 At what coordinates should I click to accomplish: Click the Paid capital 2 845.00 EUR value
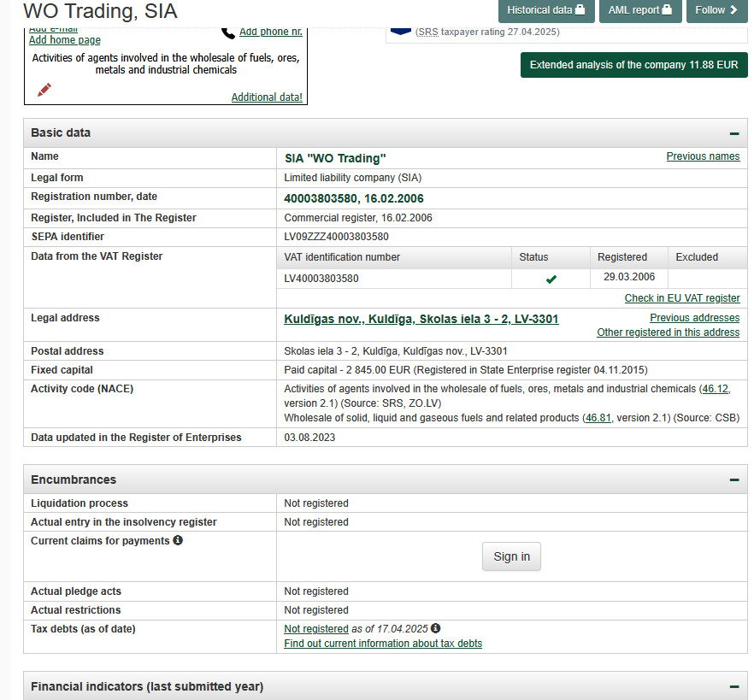(466, 370)
